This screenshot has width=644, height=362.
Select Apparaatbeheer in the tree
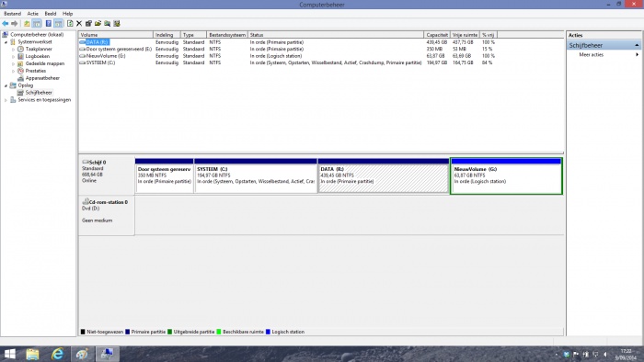[x=42, y=78]
